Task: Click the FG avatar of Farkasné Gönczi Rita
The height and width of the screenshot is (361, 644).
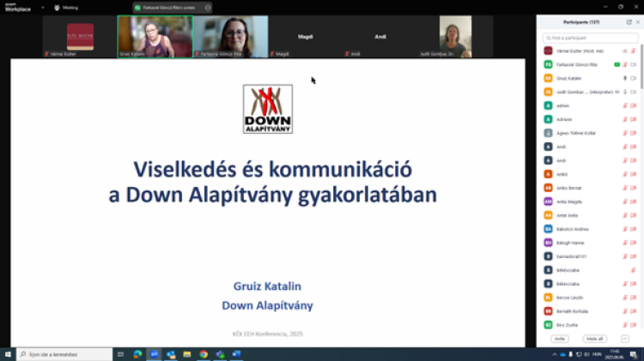Action: click(x=548, y=65)
